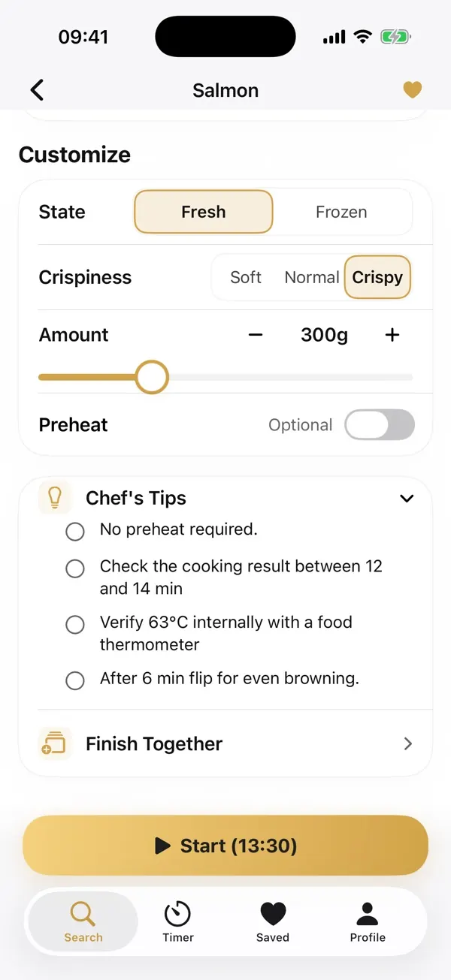Check the "No preheat required" tip circle
This screenshot has width=451, height=980.
75,532
